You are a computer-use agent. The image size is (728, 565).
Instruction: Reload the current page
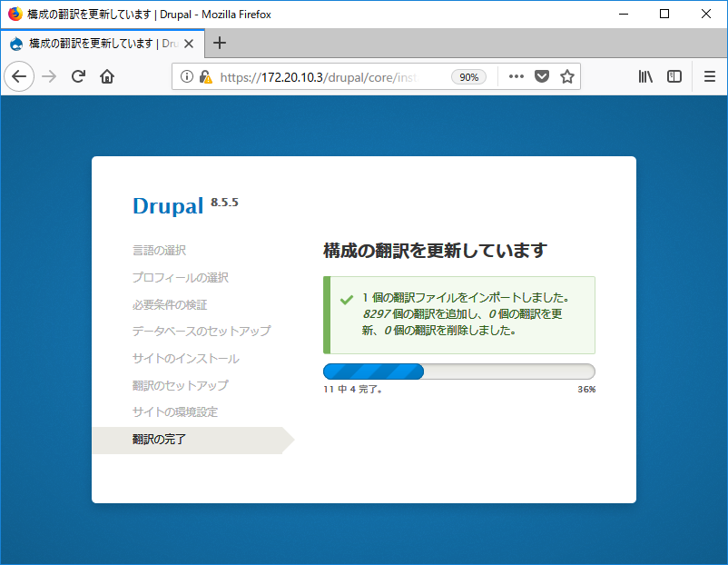pyautogui.click(x=78, y=76)
